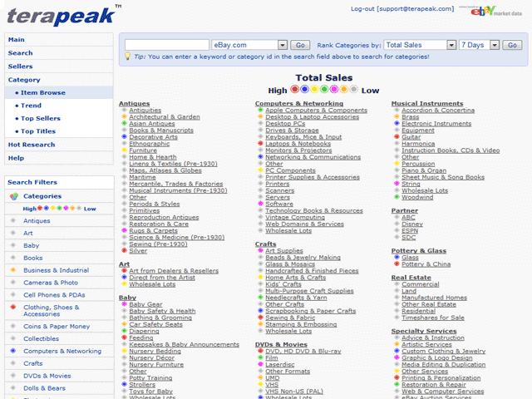Screen dimensions: 532x399
Task: Click the blue legend circle under Total Sales
Action: click(305, 89)
